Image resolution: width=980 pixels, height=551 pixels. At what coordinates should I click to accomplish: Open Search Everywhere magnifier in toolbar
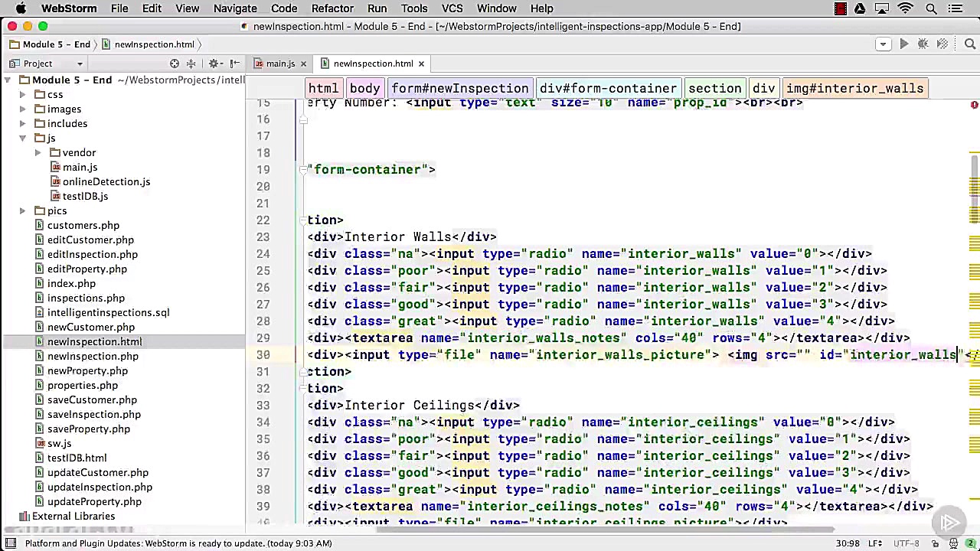(969, 44)
